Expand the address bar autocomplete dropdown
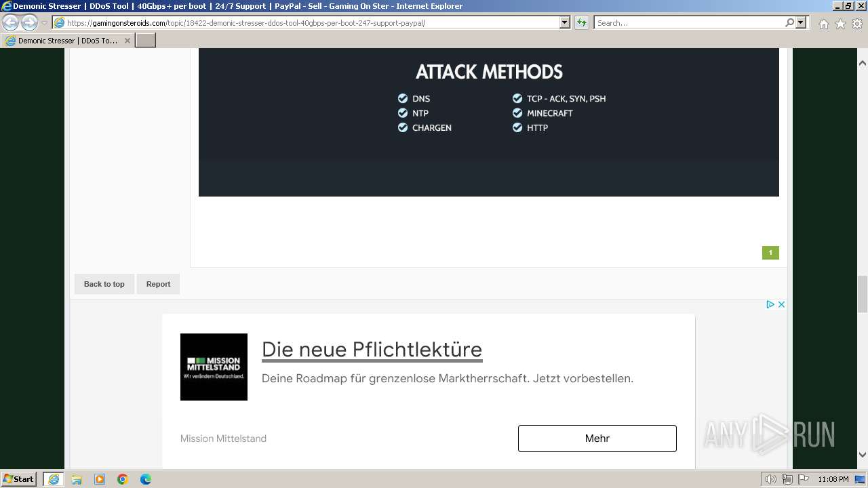This screenshot has width=868, height=488. [x=565, y=23]
